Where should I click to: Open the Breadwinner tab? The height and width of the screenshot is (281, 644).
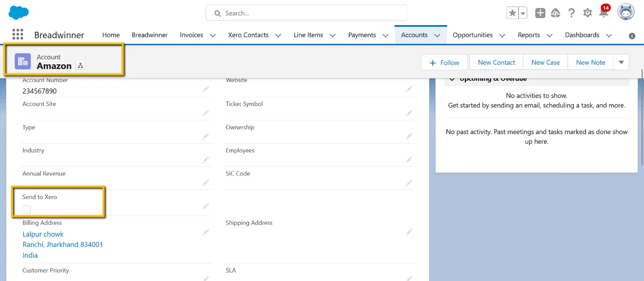pos(149,35)
